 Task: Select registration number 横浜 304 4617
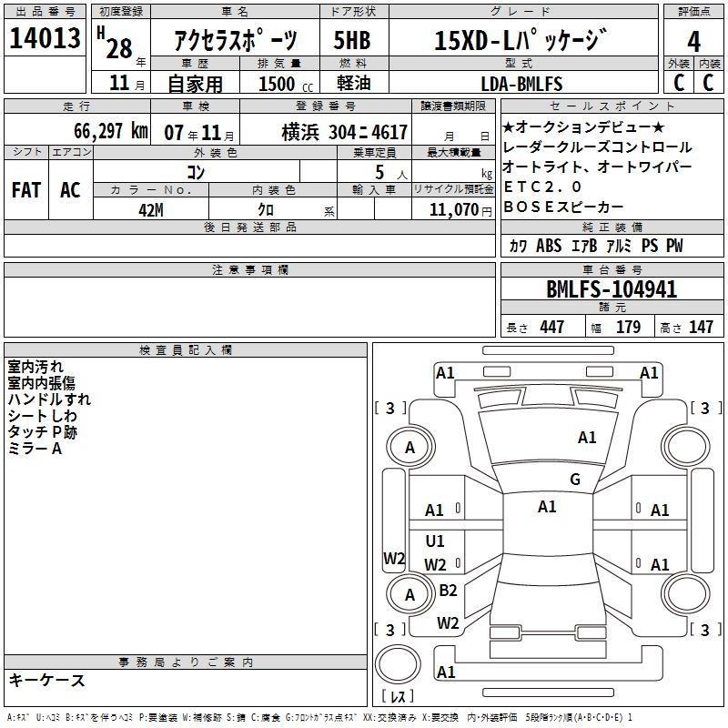[x=345, y=133]
